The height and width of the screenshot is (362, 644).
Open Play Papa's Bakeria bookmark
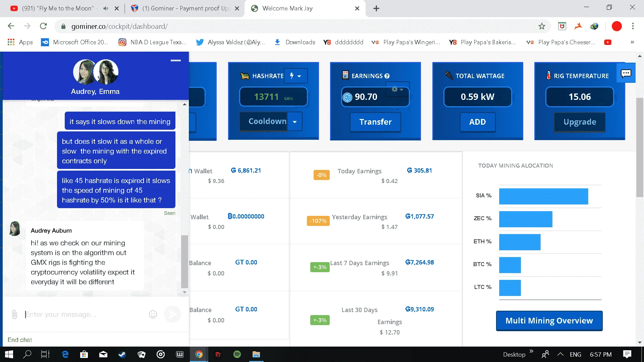[482, 42]
